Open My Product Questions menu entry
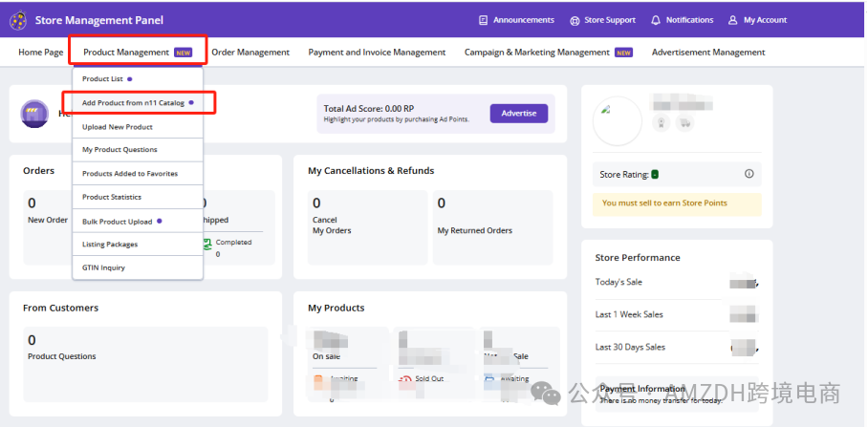Screen dimensions: 868x427 click(138, 150)
